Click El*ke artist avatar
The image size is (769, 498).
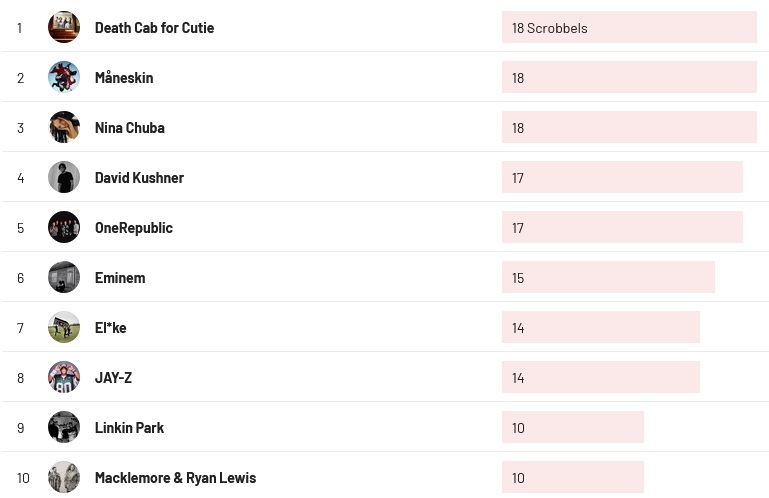pos(64,327)
